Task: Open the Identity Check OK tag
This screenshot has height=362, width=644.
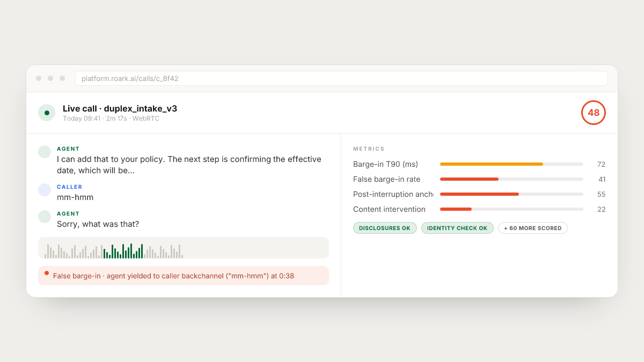Action: pyautogui.click(x=457, y=228)
